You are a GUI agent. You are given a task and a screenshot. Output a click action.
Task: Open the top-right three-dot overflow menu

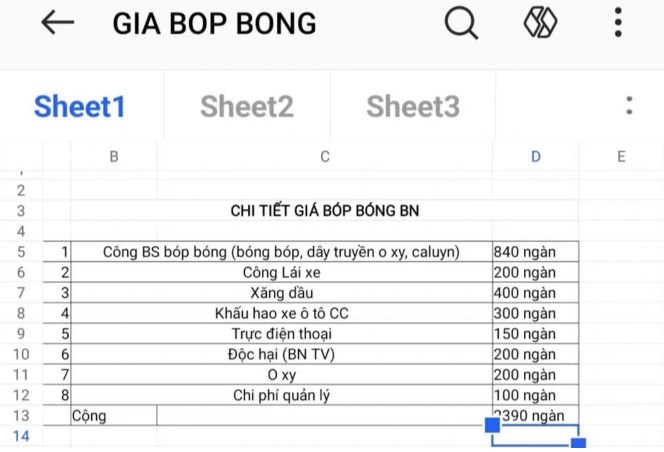click(619, 23)
